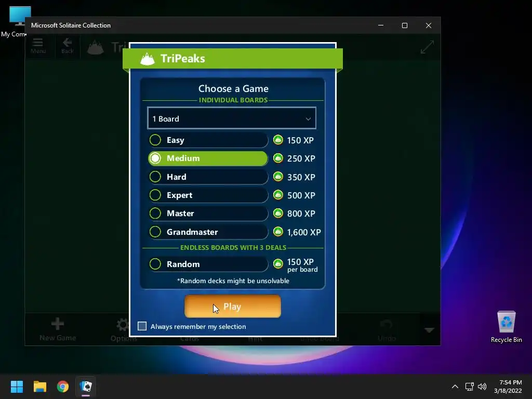This screenshot has height=399, width=532.
Task: Show hidden icons in system tray
Action: pyautogui.click(x=455, y=387)
